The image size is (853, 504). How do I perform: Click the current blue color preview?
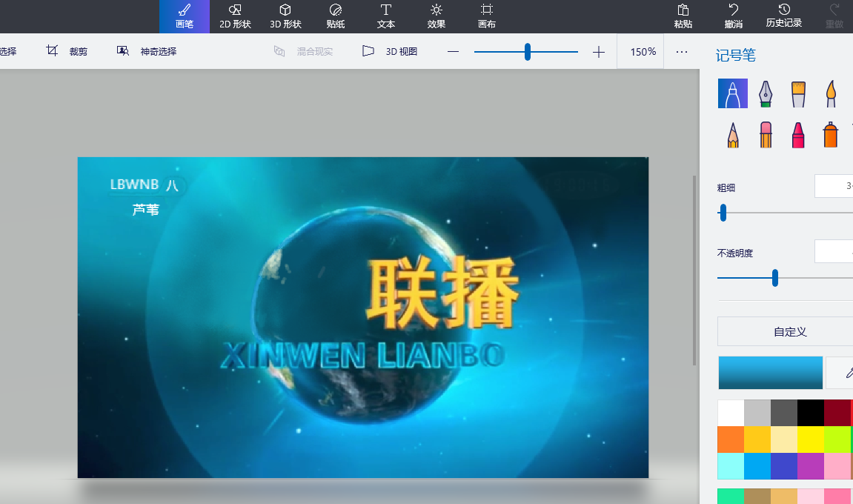770,373
